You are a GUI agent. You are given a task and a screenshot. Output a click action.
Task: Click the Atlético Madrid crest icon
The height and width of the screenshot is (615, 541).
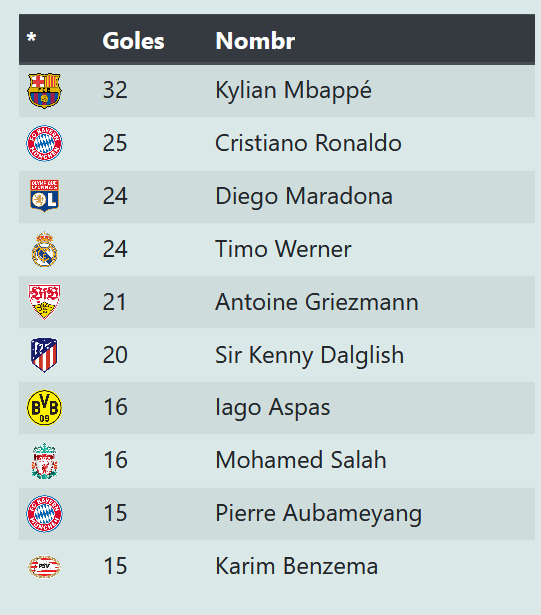coord(44,355)
